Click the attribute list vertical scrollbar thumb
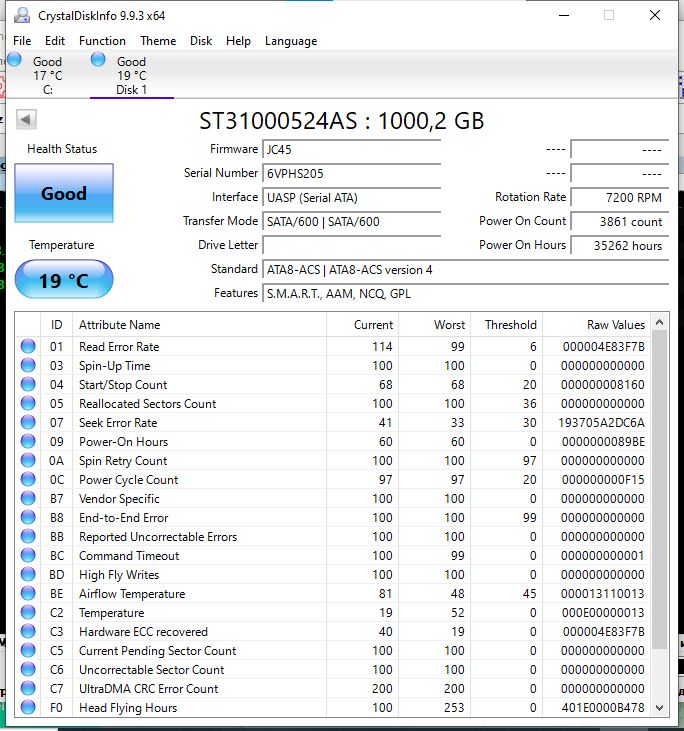684x731 pixels. tap(659, 490)
